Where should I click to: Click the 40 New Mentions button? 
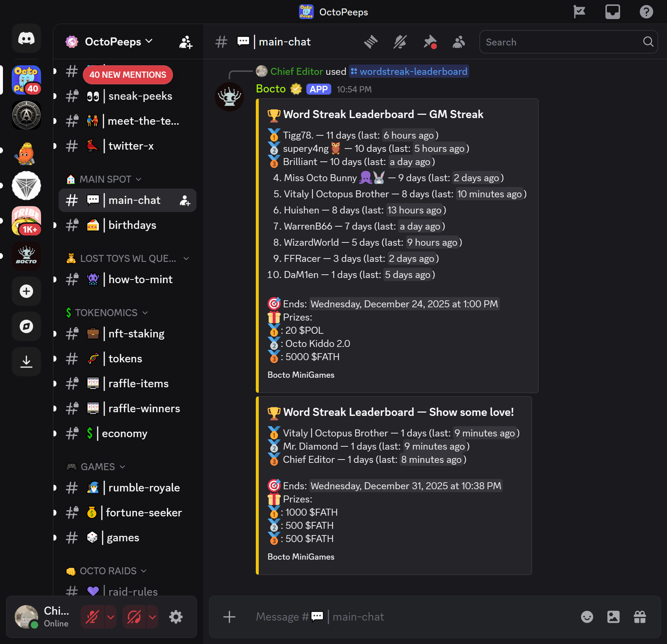(x=128, y=75)
